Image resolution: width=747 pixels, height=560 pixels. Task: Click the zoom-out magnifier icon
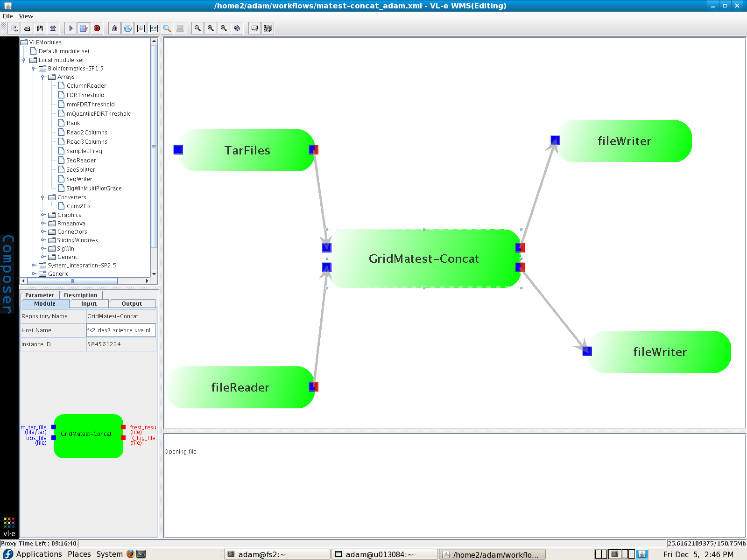224,28
